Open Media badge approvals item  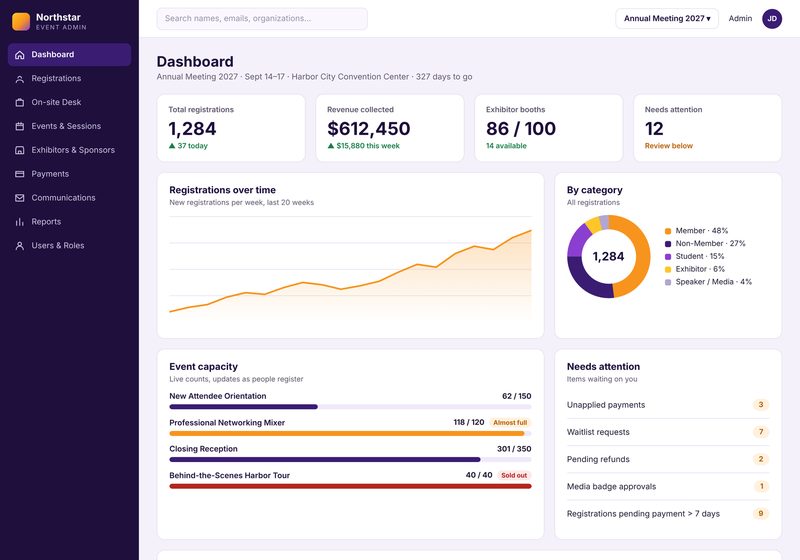(668, 487)
